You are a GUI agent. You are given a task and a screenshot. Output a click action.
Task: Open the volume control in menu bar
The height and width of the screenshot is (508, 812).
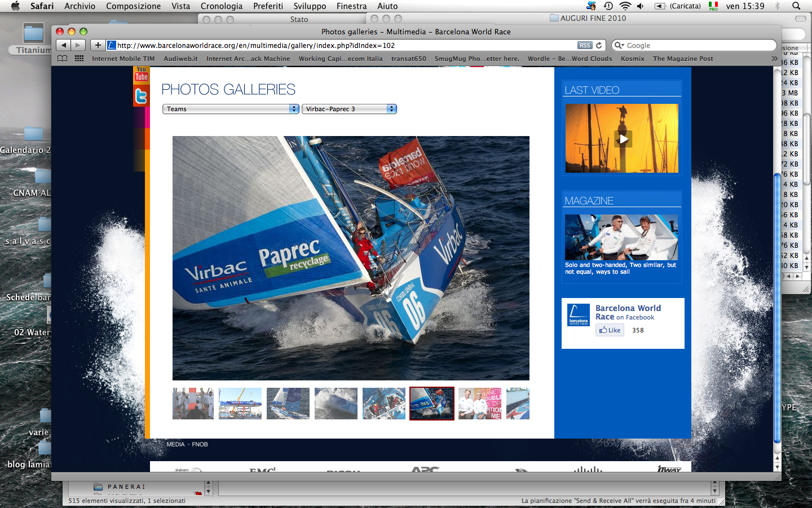[x=640, y=6]
